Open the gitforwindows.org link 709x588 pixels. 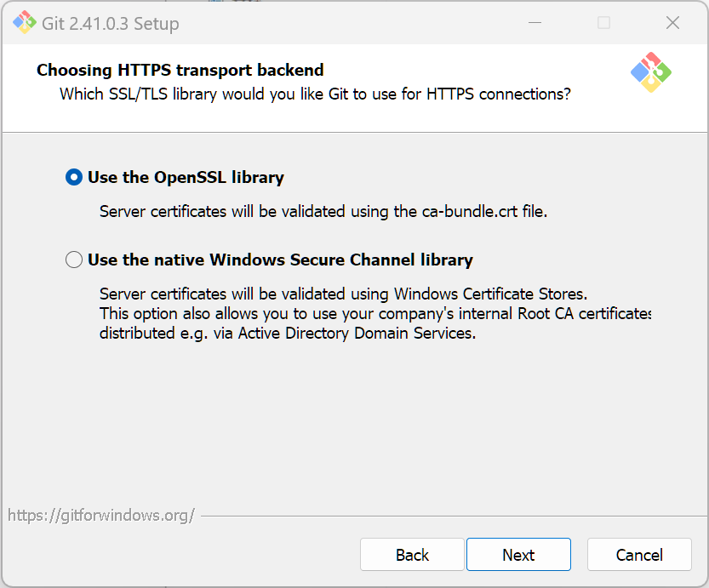(101, 516)
